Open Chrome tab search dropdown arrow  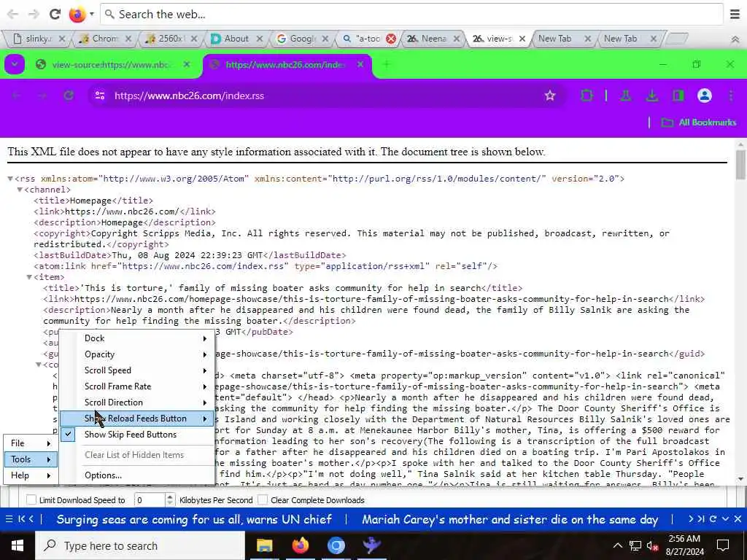click(x=15, y=64)
